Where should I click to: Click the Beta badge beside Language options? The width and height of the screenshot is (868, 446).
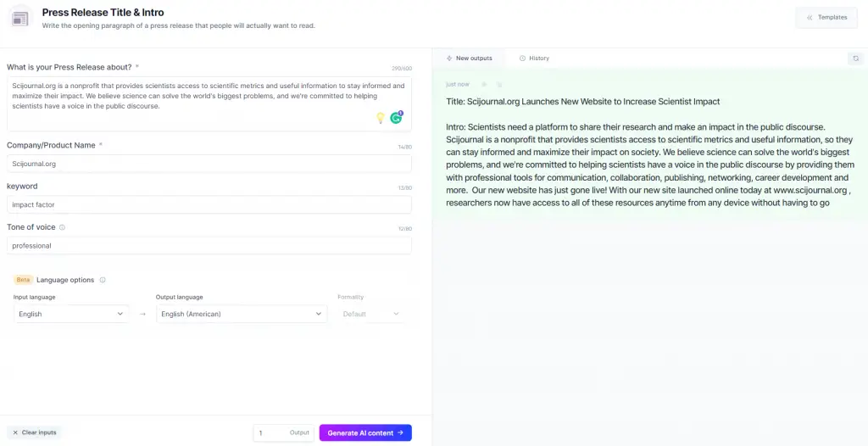click(23, 280)
